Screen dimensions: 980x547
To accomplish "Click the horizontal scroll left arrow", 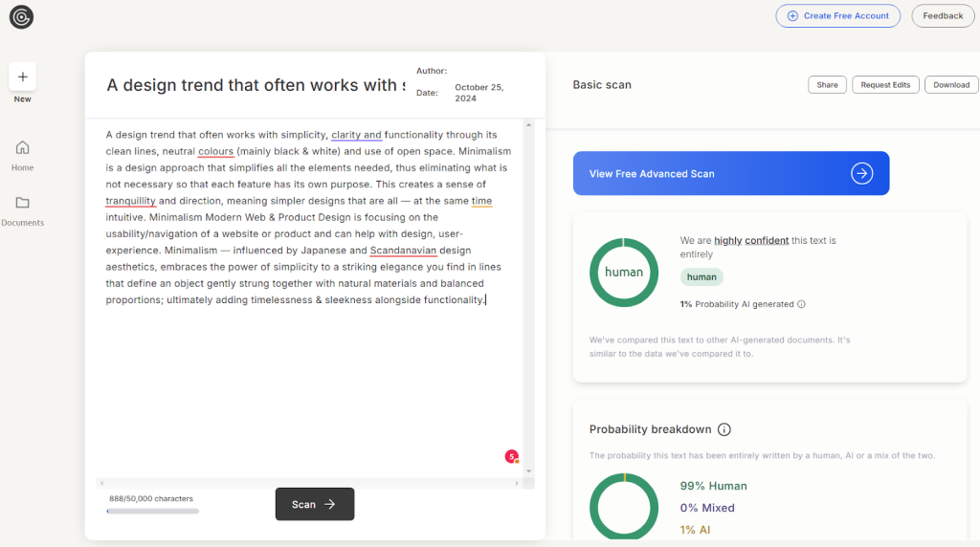I will pyautogui.click(x=101, y=483).
